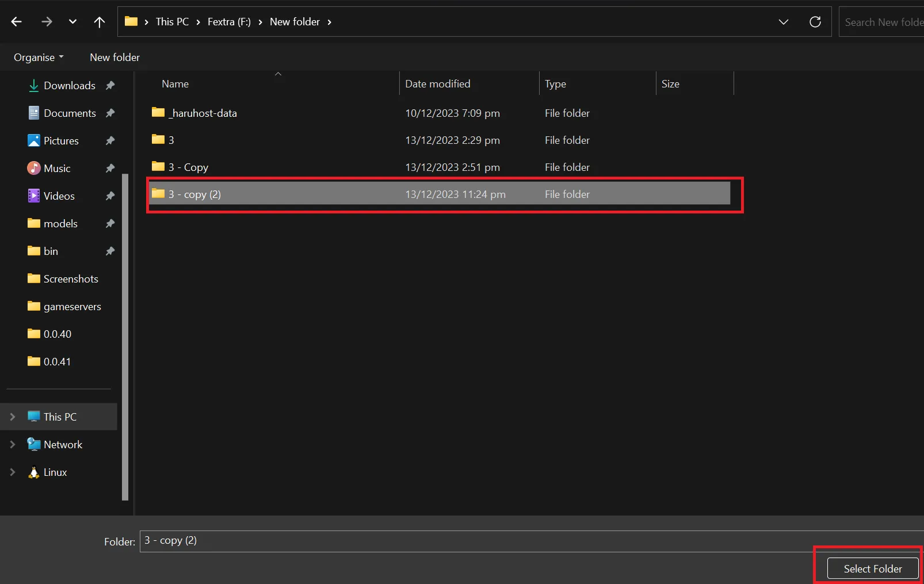Click pin icon beside Videos
This screenshot has width=924, height=584.
(110, 196)
